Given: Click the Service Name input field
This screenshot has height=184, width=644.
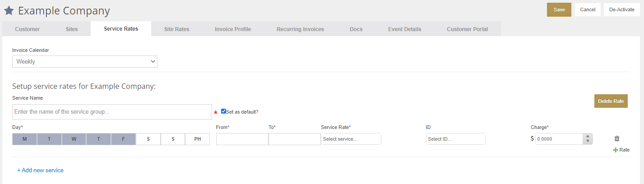Looking at the screenshot, I should [x=112, y=112].
